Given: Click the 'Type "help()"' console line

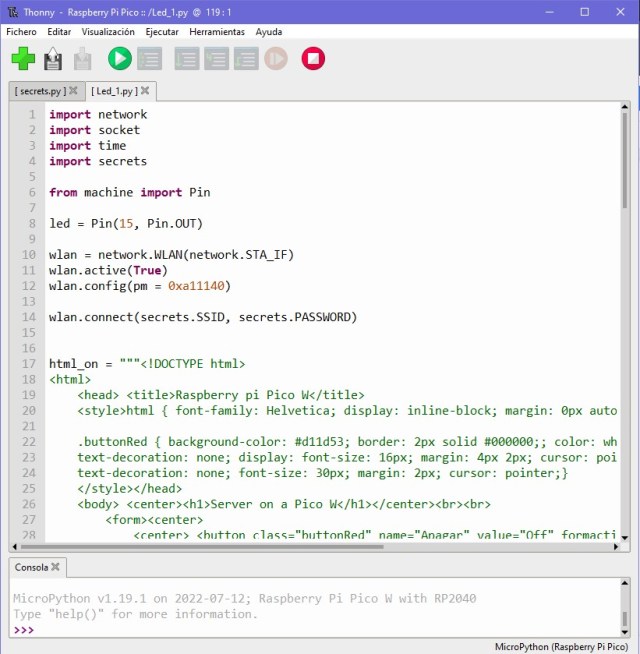Looking at the screenshot, I should coord(136,614).
